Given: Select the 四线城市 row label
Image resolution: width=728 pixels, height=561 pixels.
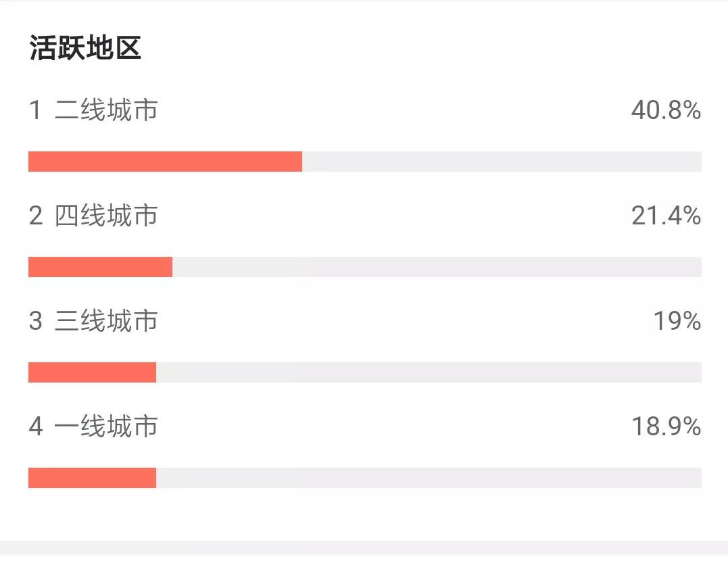Looking at the screenshot, I should 106,216.
